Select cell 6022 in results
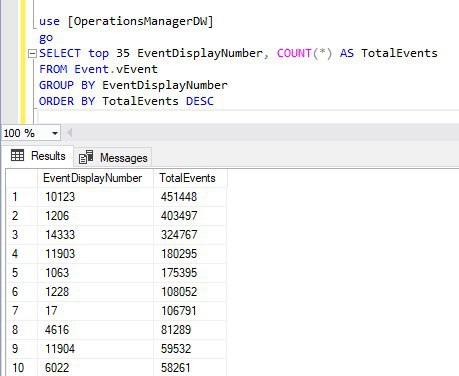The width and height of the screenshot is (459, 376). point(96,367)
